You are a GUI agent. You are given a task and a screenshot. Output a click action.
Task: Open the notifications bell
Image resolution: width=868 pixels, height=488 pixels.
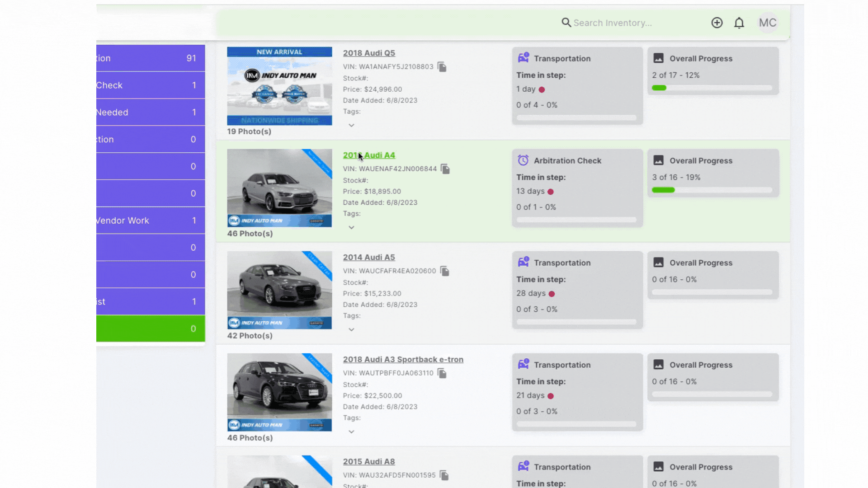pyautogui.click(x=739, y=23)
